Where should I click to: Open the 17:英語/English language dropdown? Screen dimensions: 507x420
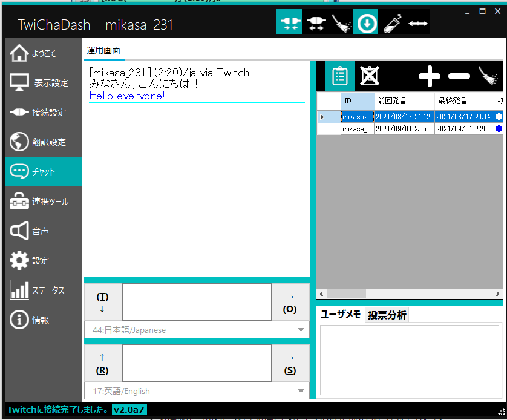coord(197,391)
